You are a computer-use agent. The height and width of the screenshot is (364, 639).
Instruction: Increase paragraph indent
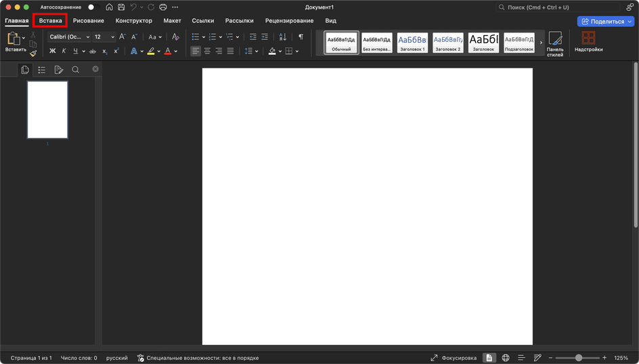pyautogui.click(x=265, y=37)
